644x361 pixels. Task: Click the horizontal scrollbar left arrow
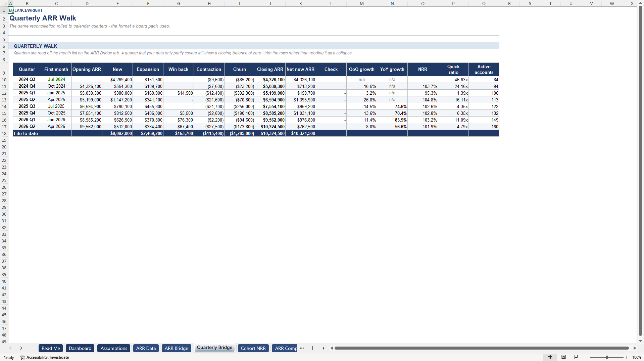(332, 348)
